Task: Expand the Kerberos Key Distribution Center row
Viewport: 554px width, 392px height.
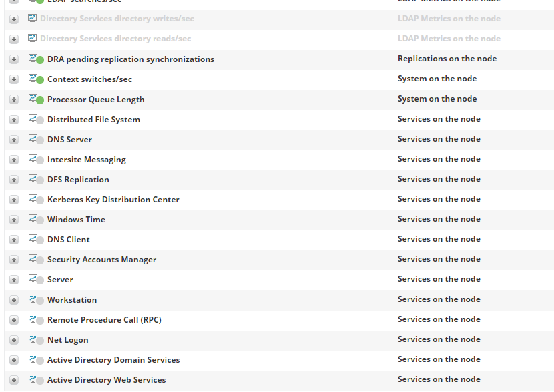Action: (14, 200)
